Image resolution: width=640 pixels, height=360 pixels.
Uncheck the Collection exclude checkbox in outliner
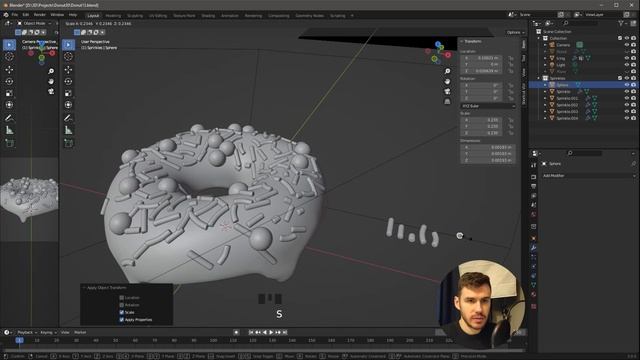(620, 38)
